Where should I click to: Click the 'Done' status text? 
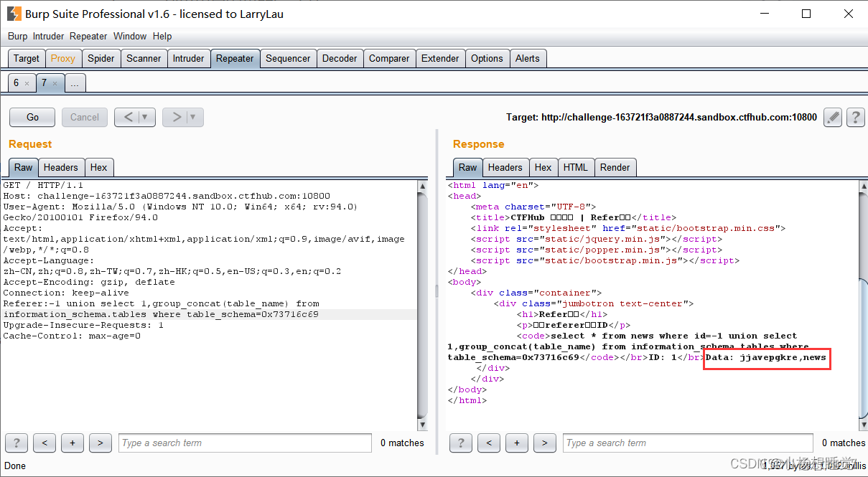[x=15, y=466]
